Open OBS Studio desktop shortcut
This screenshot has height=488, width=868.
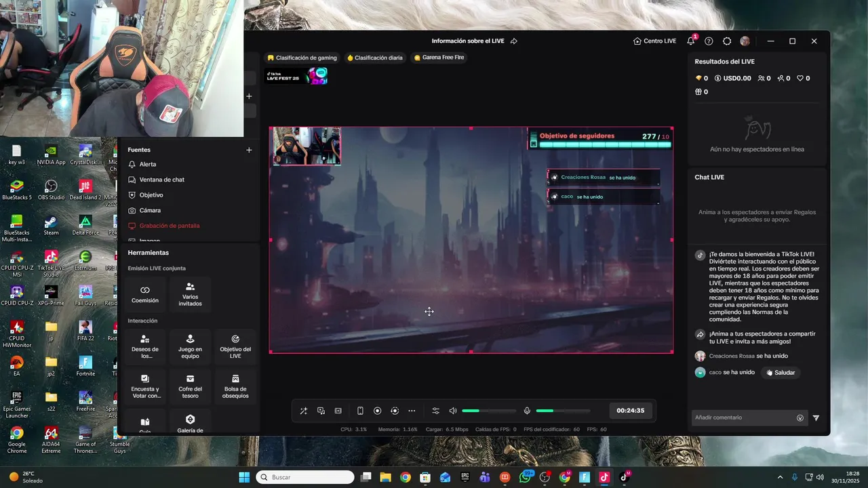pyautogui.click(x=51, y=190)
